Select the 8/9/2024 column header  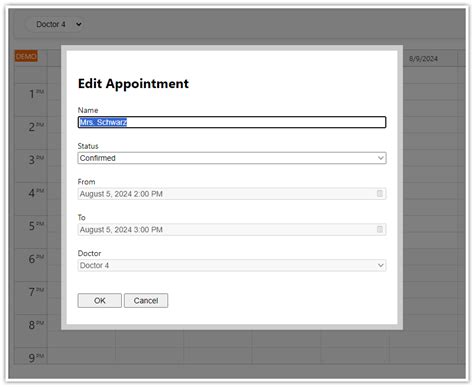pos(423,59)
